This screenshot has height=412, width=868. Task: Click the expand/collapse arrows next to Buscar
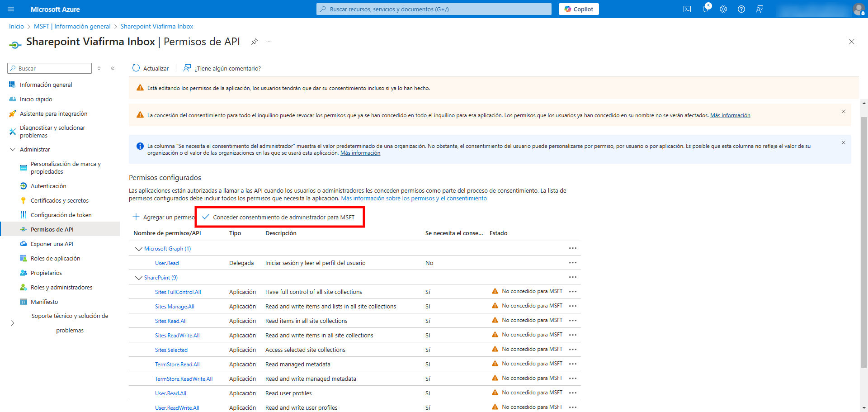pos(99,68)
